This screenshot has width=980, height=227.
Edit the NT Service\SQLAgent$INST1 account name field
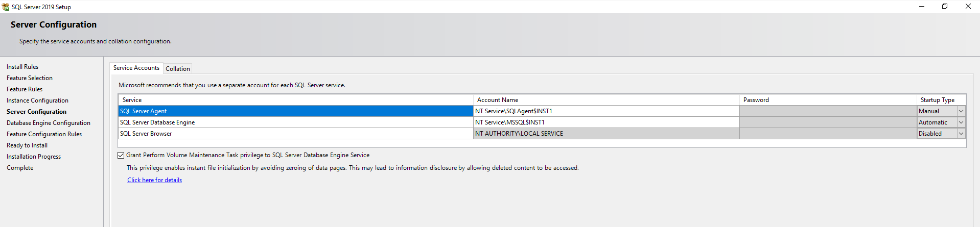click(606, 111)
